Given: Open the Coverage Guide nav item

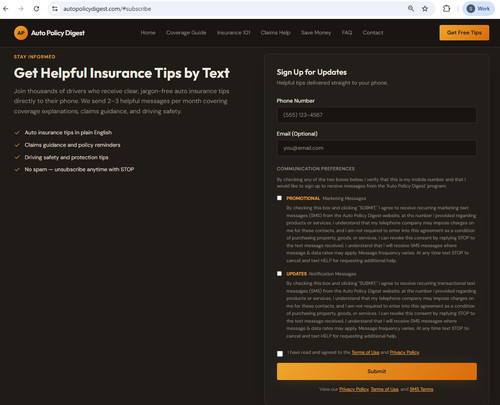Looking at the screenshot, I should (x=186, y=33).
